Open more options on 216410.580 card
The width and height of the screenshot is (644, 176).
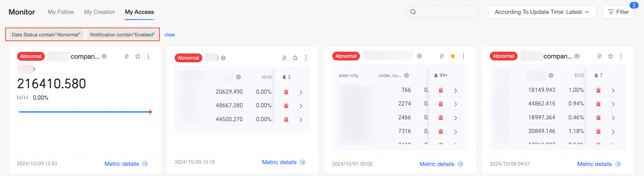pyautogui.click(x=148, y=56)
